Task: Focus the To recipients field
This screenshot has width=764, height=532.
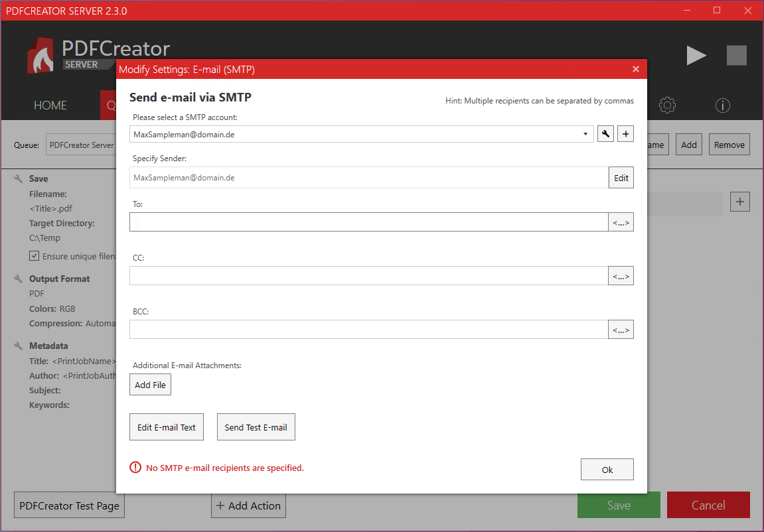Action: pyautogui.click(x=369, y=222)
